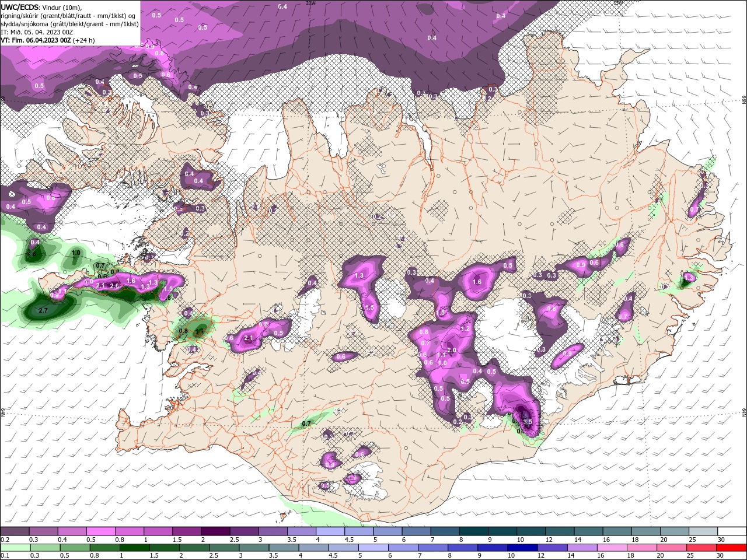
Task: Click the 'UWC/ECDS' bold title text
Action: point(20,6)
